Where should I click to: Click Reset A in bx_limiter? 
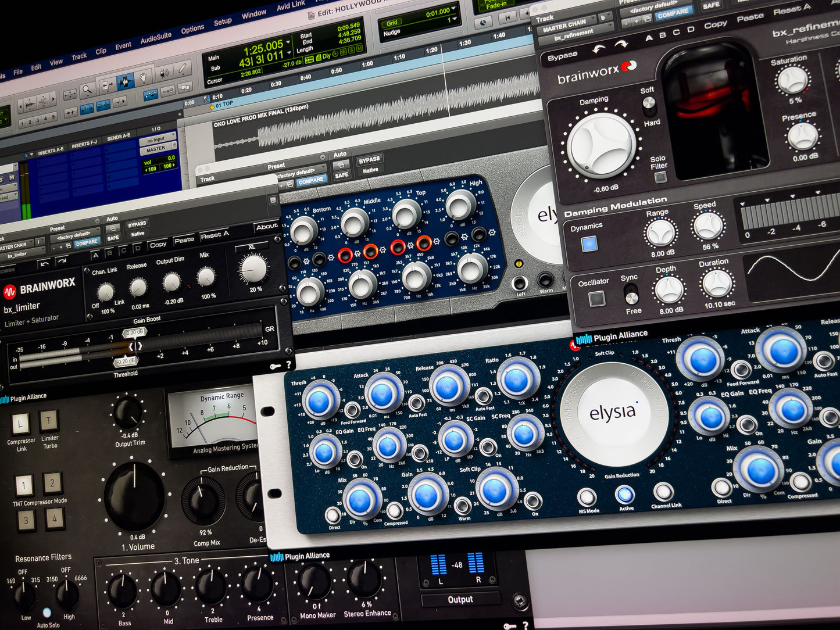point(215,235)
